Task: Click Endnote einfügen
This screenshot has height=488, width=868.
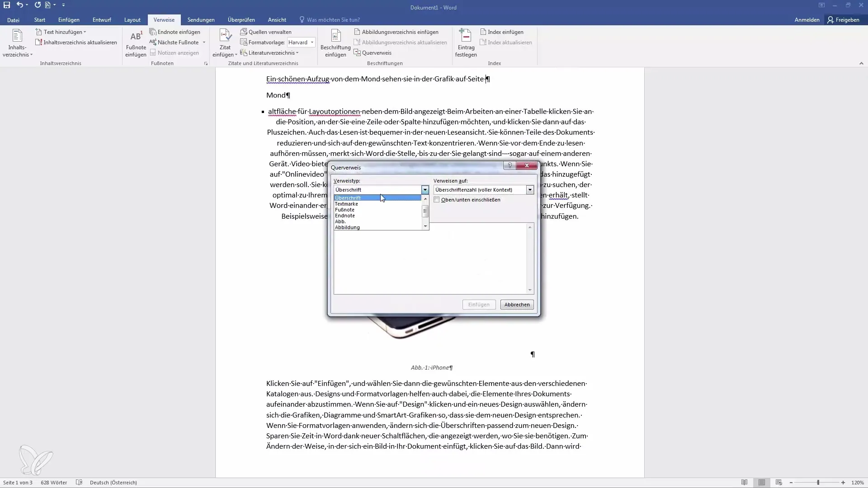Action: pos(175,32)
